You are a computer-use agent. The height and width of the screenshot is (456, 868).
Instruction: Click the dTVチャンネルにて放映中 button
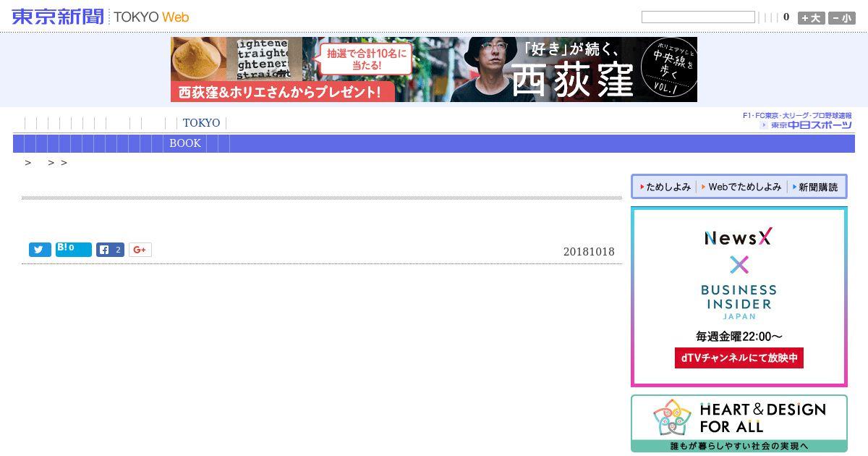[739, 358]
